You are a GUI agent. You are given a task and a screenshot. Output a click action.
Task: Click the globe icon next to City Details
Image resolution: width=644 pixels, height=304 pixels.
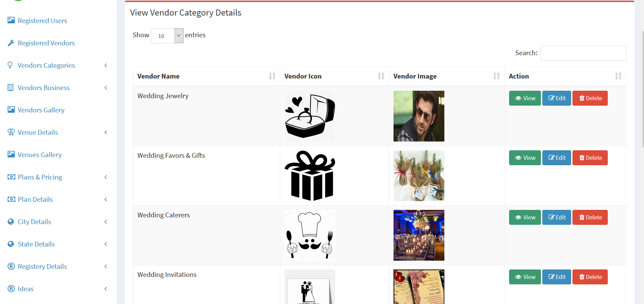point(11,222)
